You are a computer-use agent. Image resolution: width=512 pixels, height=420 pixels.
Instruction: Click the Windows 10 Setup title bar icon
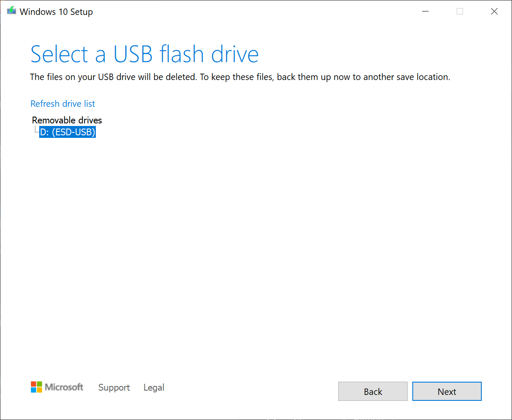pos(12,11)
